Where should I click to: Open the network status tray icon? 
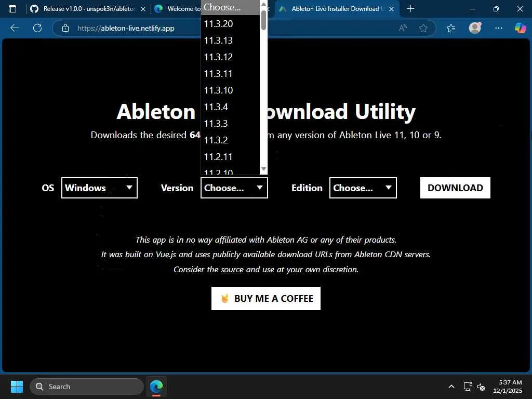(468, 387)
